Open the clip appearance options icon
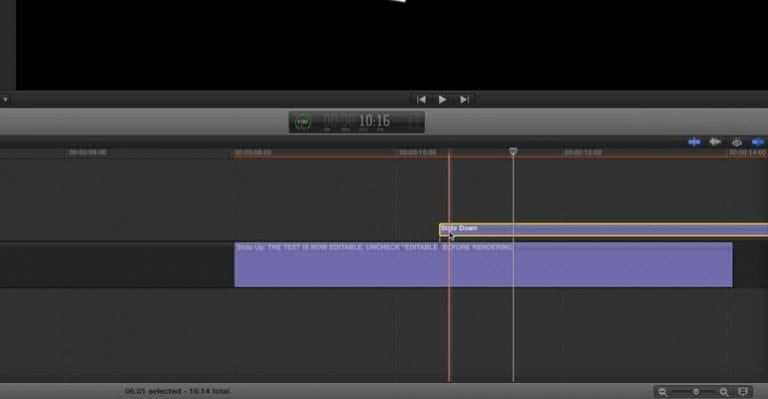The width and height of the screenshot is (768, 399). [743, 392]
